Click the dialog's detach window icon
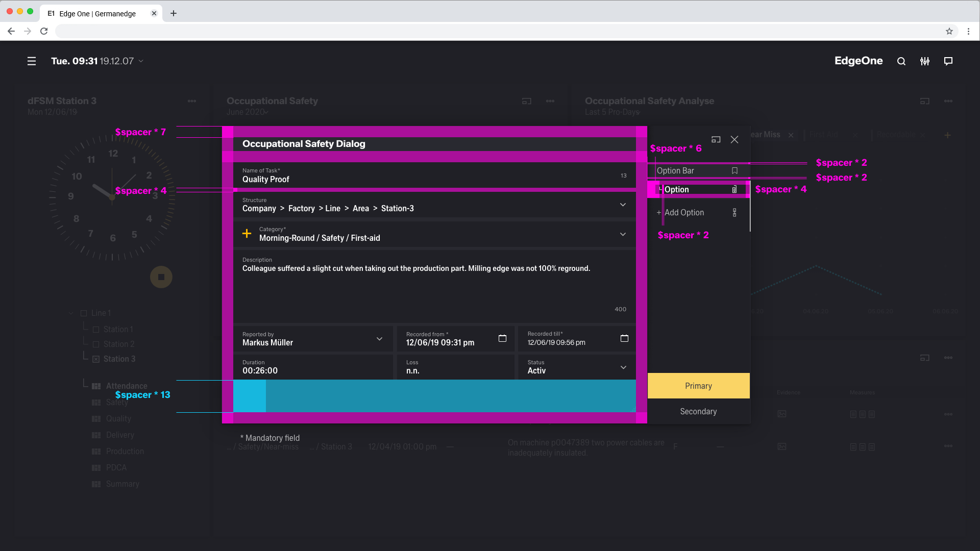 pyautogui.click(x=716, y=139)
